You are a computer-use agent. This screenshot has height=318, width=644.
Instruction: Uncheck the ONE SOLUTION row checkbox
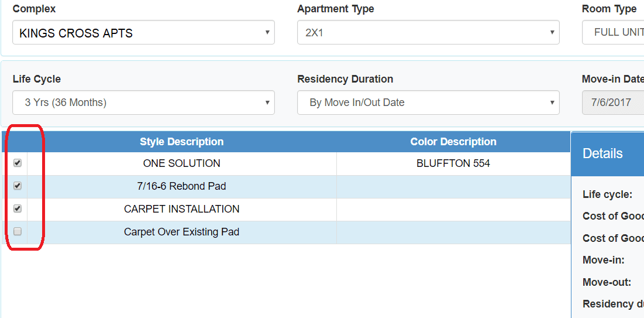click(18, 163)
